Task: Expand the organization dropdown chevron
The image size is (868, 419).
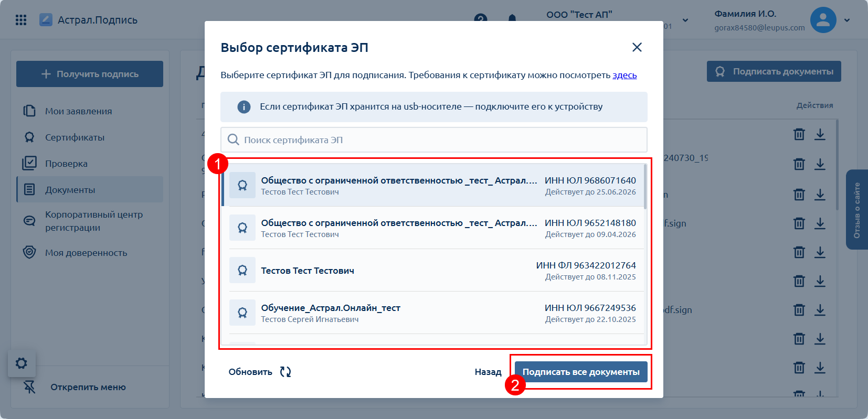Action: (x=685, y=20)
